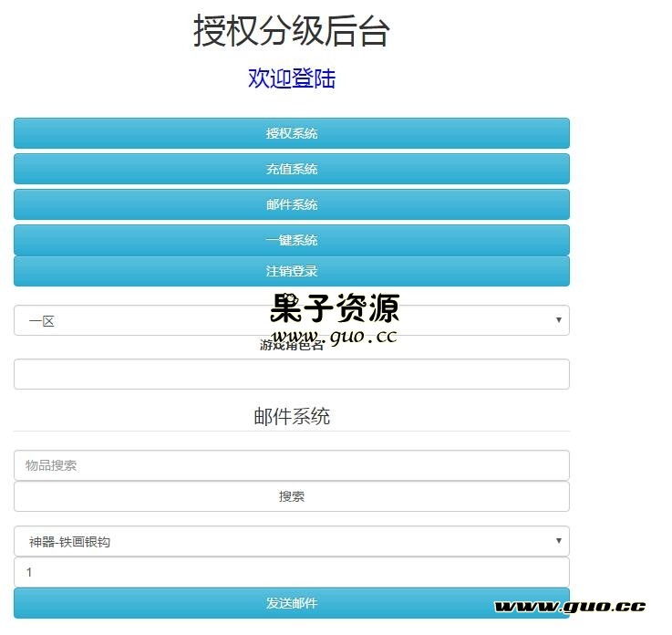Screen dimensions: 672x635
Task: Click 注销登录 to log out
Action: click(x=292, y=271)
